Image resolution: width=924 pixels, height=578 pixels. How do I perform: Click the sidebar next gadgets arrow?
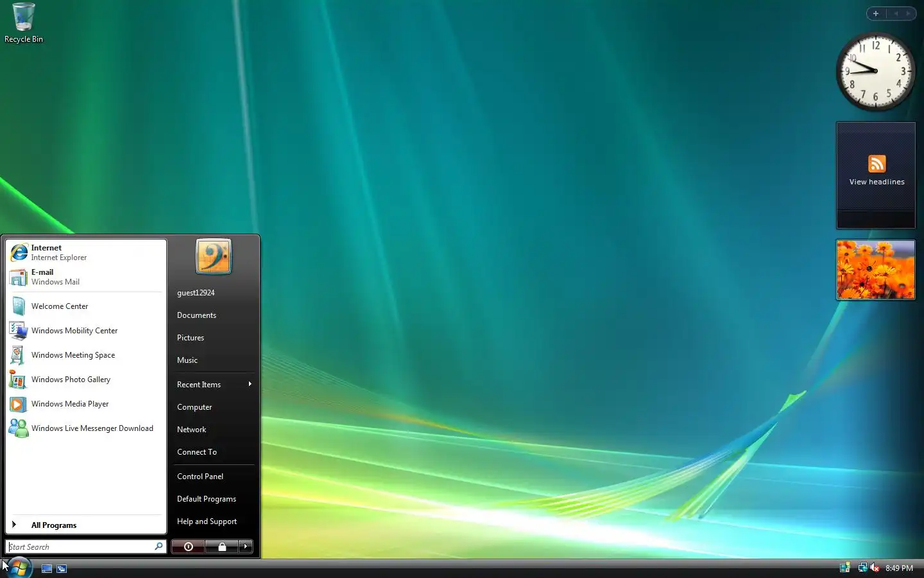pyautogui.click(x=909, y=13)
